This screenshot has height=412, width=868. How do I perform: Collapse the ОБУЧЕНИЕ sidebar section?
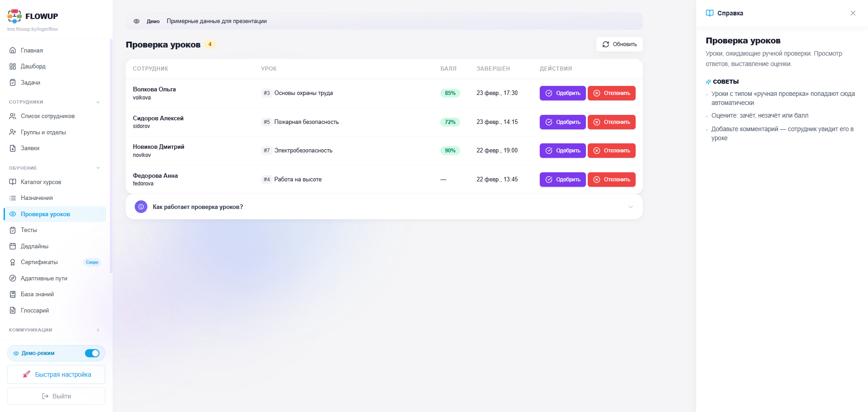point(98,168)
